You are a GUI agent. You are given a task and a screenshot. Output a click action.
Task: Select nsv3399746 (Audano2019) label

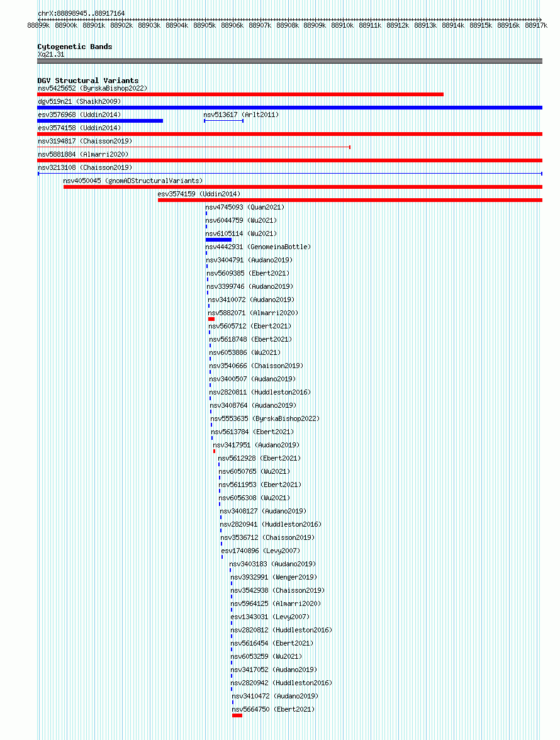coord(250,286)
